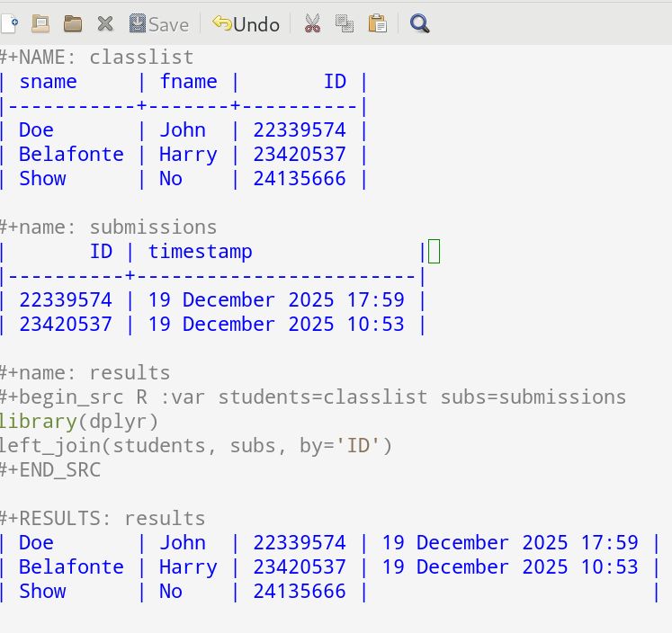Click 'No' in the classlist table
The width and height of the screenshot is (672, 633).
tap(171, 179)
